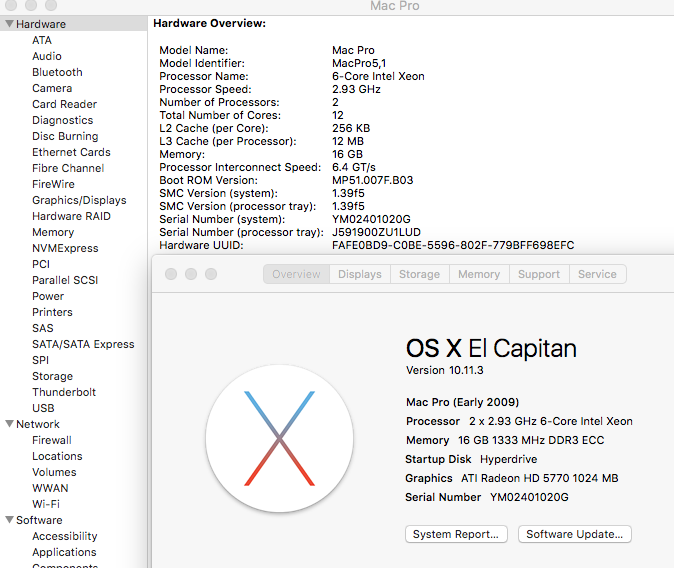This screenshot has width=674, height=568.
Task: Open Thunderbolt entry in sidebar
Action: point(64,392)
